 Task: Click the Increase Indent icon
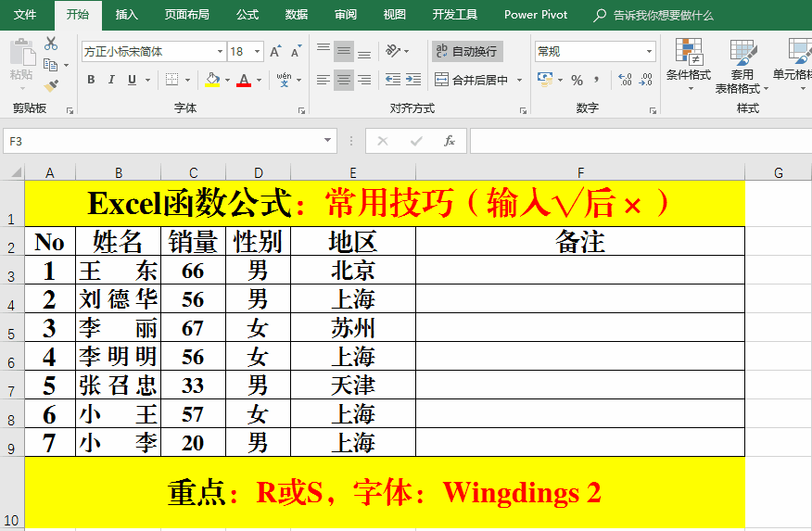click(414, 81)
